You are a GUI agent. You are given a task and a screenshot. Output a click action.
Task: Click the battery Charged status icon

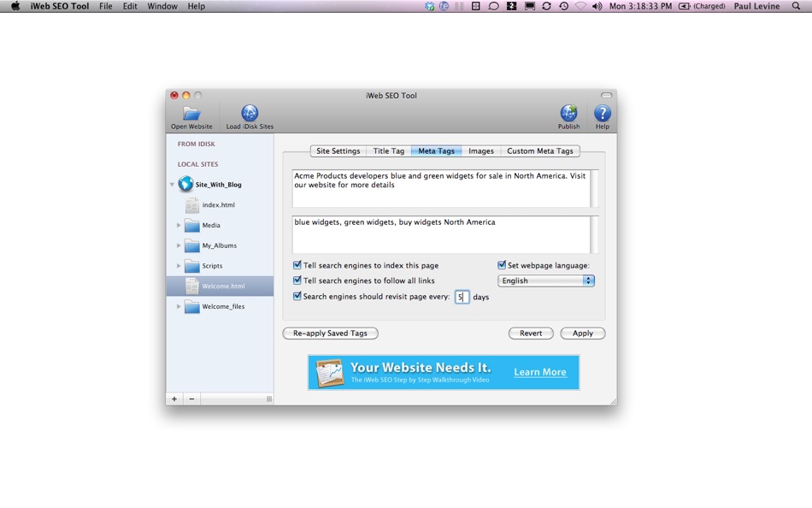click(702, 6)
